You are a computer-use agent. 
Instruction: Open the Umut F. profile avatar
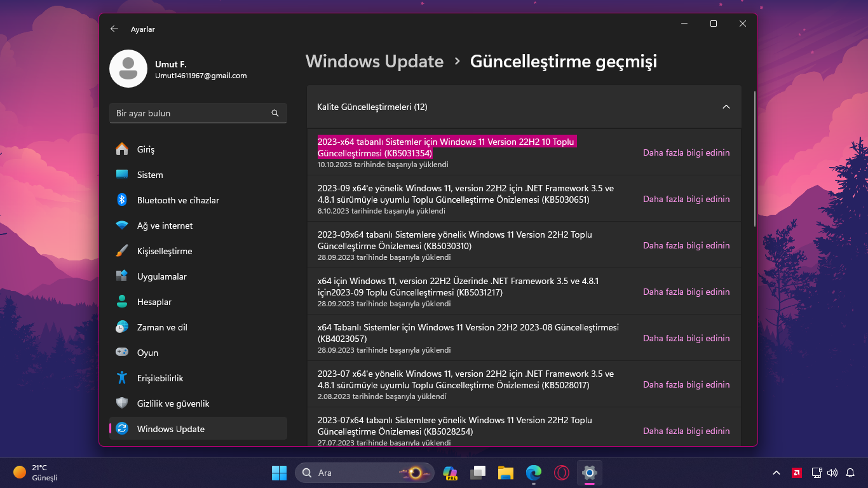[x=128, y=69]
